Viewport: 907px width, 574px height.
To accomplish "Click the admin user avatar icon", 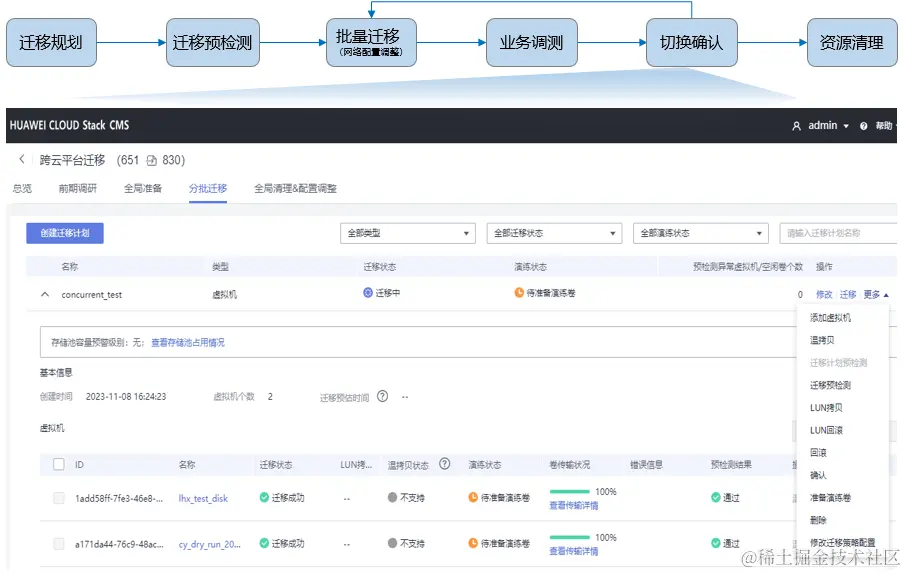I will click(797, 126).
